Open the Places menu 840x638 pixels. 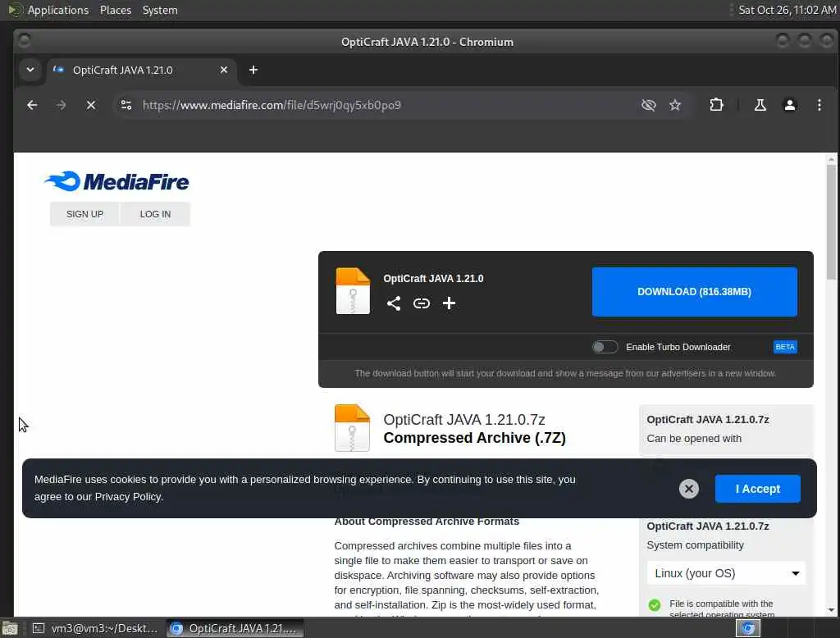pos(116,10)
